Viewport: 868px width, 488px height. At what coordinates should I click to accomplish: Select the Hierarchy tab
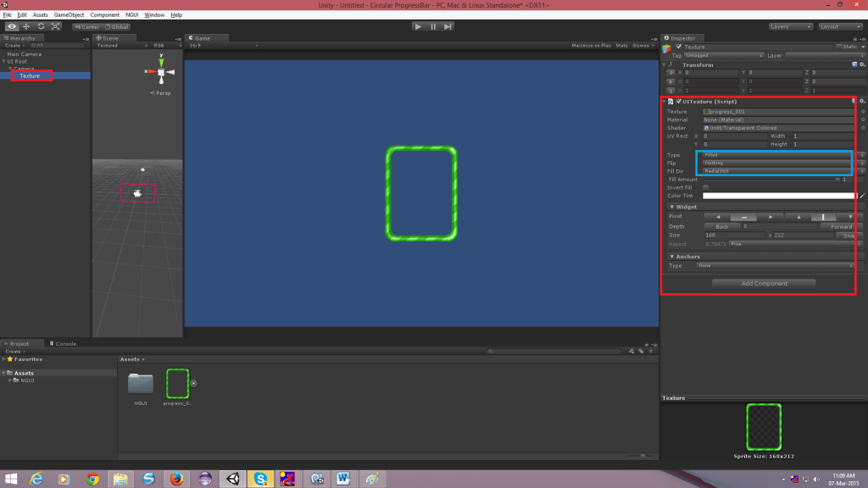tap(22, 38)
